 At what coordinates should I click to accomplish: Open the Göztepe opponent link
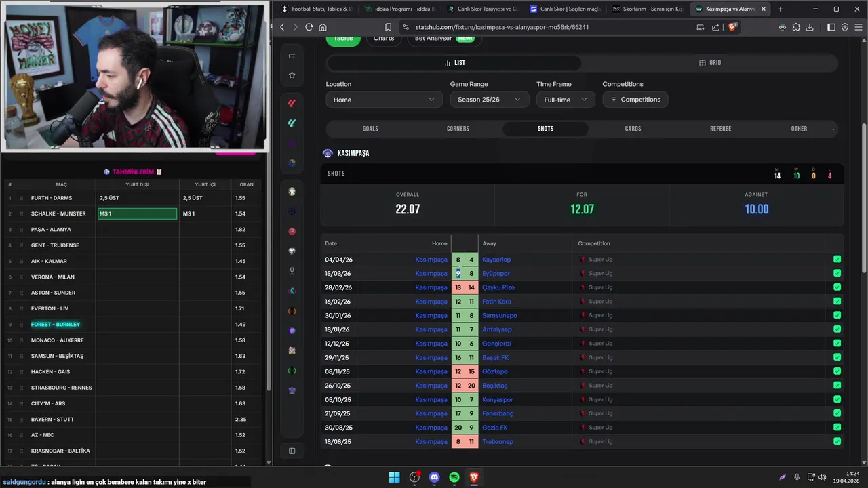[495, 371]
